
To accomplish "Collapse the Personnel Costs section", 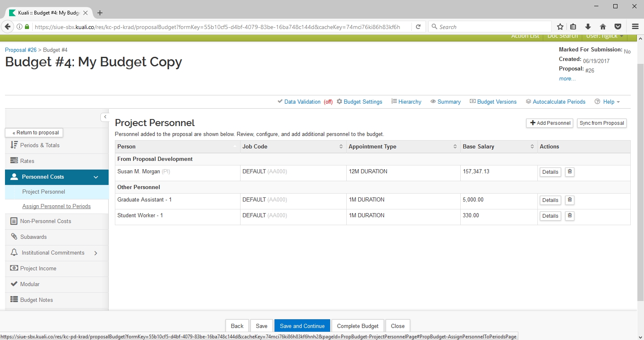I will point(96,177).
